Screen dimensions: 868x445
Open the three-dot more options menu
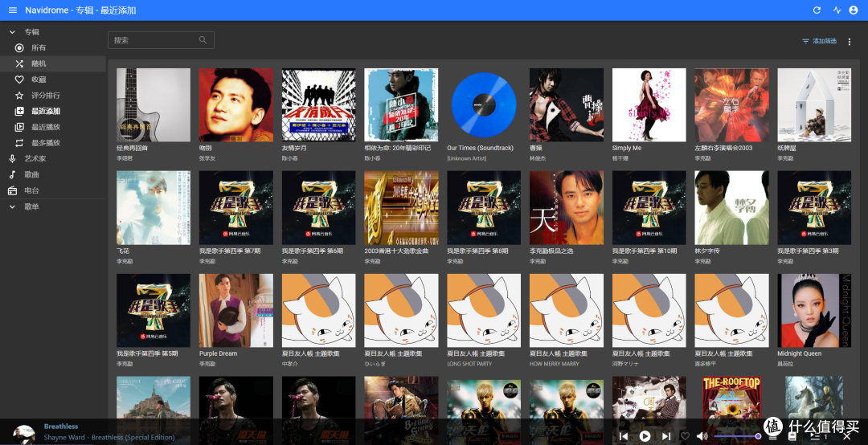(x=850, y=42)
